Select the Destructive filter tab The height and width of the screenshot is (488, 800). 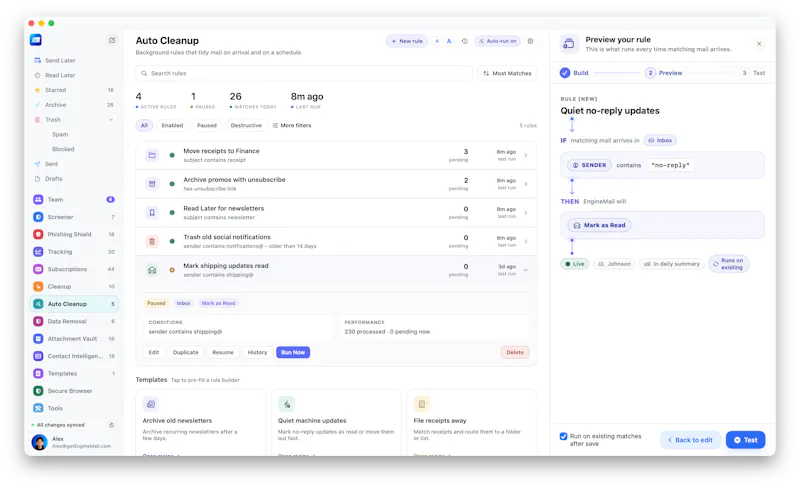pos(246,126)
